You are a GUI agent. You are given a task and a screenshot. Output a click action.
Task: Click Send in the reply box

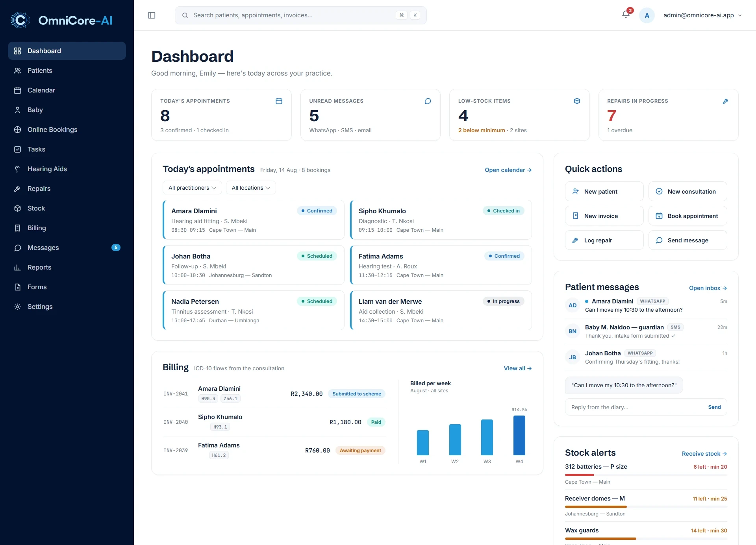(x=714, y=407)
